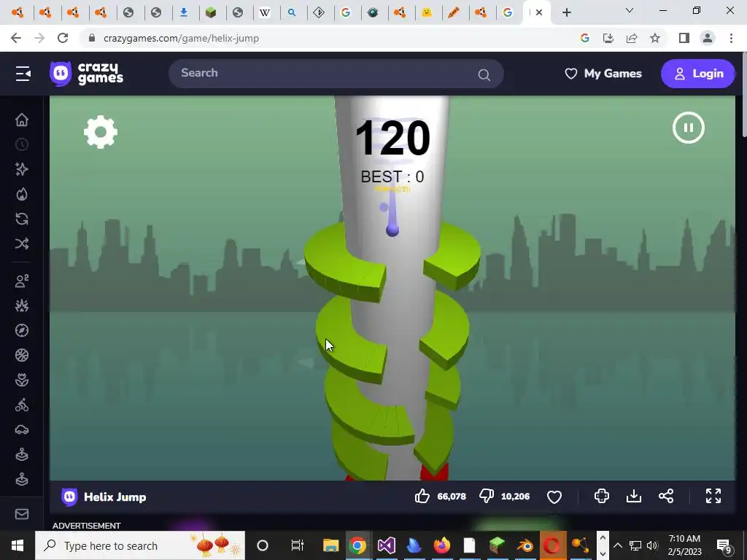Like Helix Jump with thumbs up
The height and width of the screenshot is (560, 747).
[422, 496]
